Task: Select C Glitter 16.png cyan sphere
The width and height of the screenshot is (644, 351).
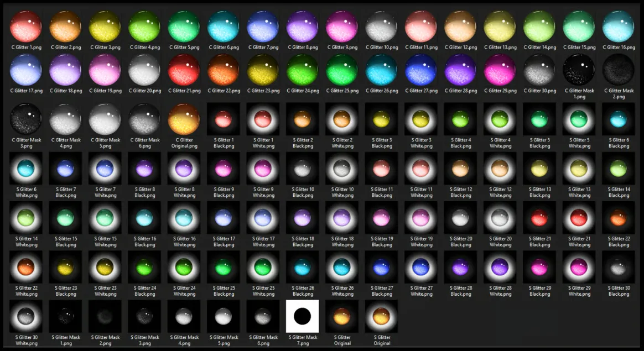Action: click(619, 27)
